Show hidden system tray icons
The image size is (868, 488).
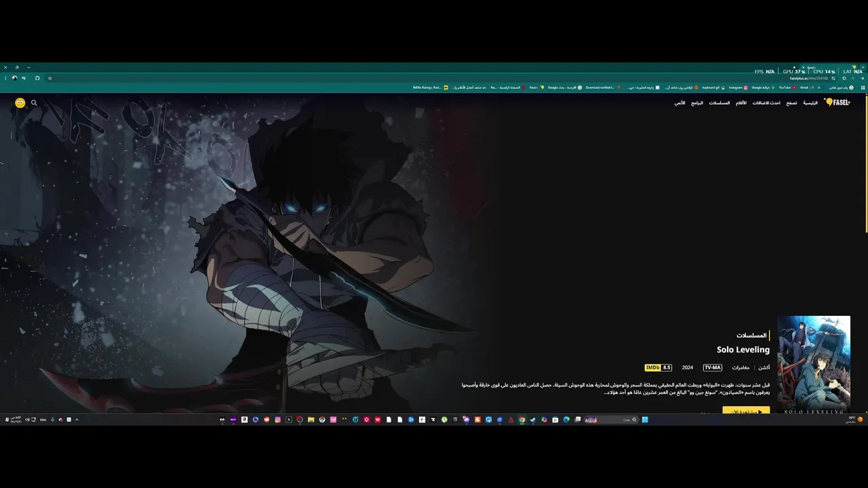tap(77, 420)
